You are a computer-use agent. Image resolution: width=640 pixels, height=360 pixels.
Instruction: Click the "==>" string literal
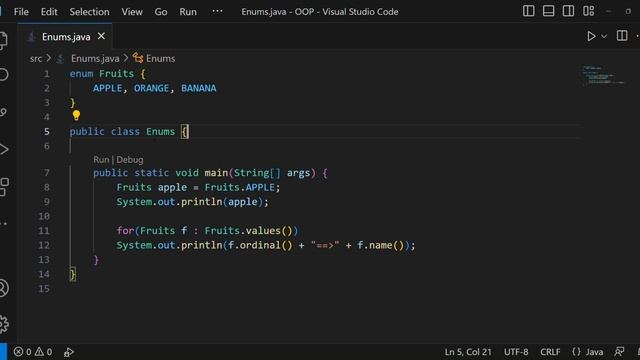pos(325,245)
